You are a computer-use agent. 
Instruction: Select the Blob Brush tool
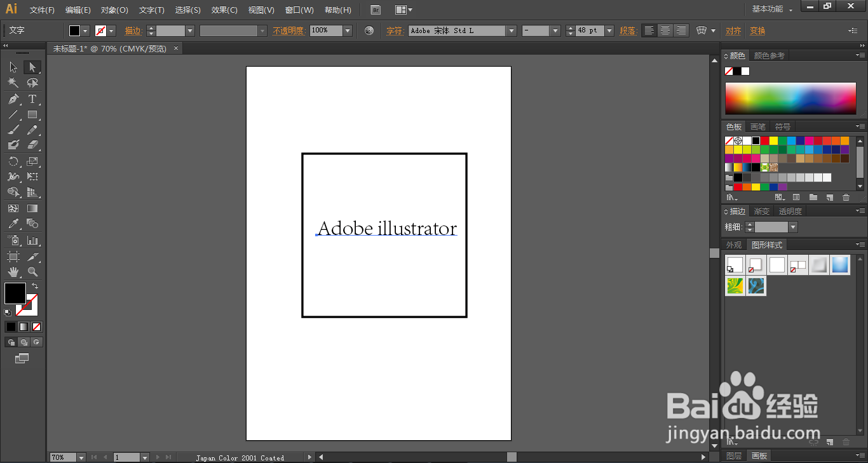(x=13, y=145)
